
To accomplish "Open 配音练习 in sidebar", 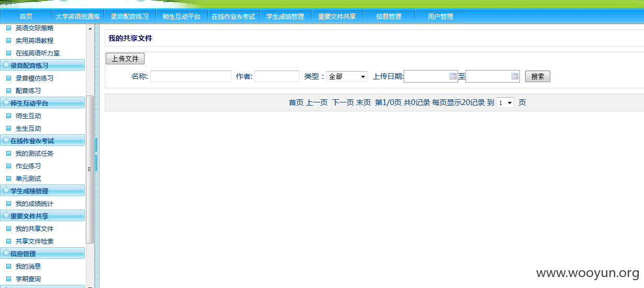I will tap(28, 90).
